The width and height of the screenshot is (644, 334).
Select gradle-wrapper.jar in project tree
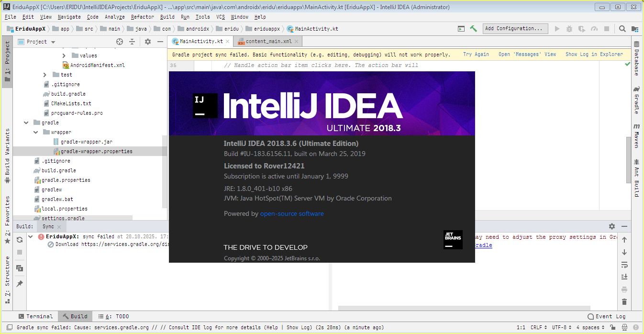pos(86,142)
